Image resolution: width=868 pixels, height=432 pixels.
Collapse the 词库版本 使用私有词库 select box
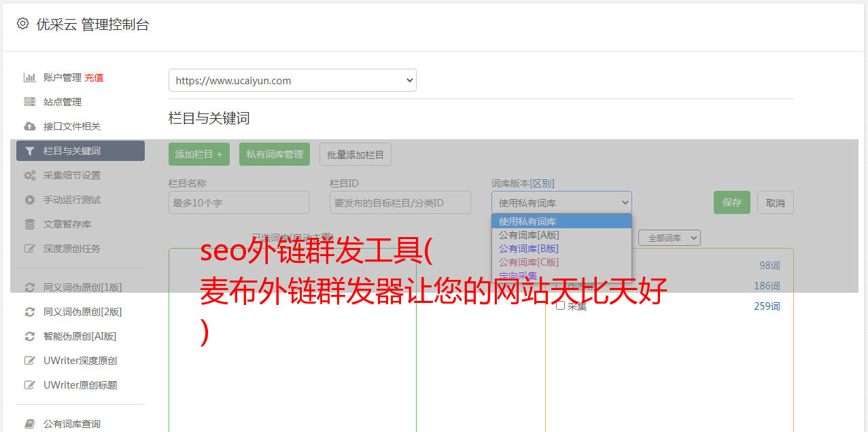(561, 202)
